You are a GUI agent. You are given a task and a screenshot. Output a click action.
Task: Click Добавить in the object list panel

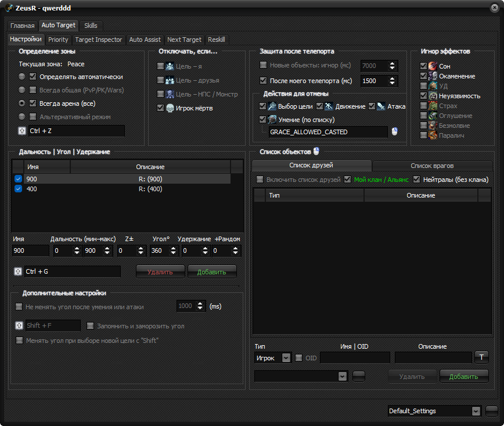click(464, 377)
